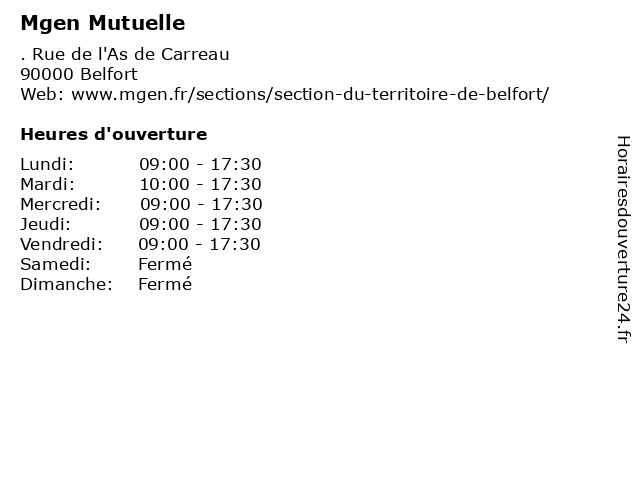Click Mardi hours 10:00 - 17:30
The image size is (640, 480).
200,184
